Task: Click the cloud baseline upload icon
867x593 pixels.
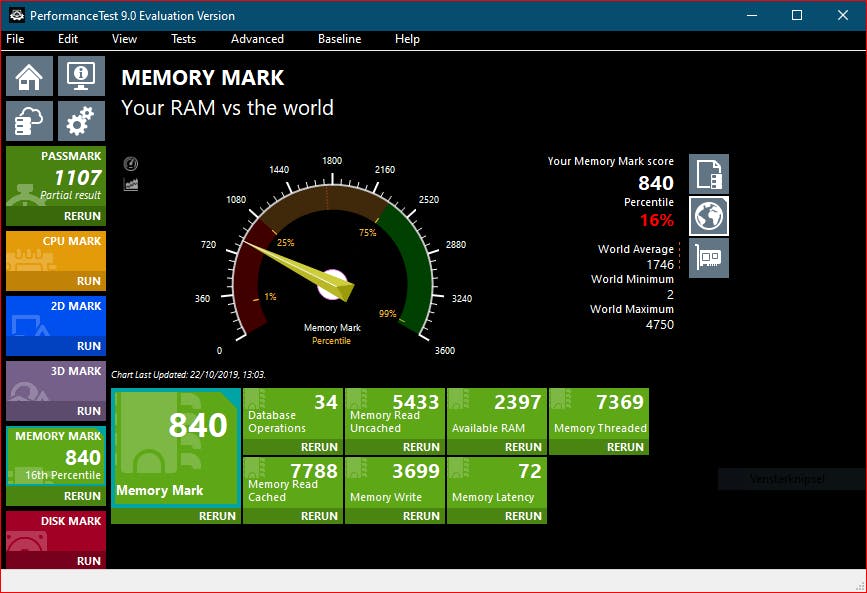Action: (30, 121)
